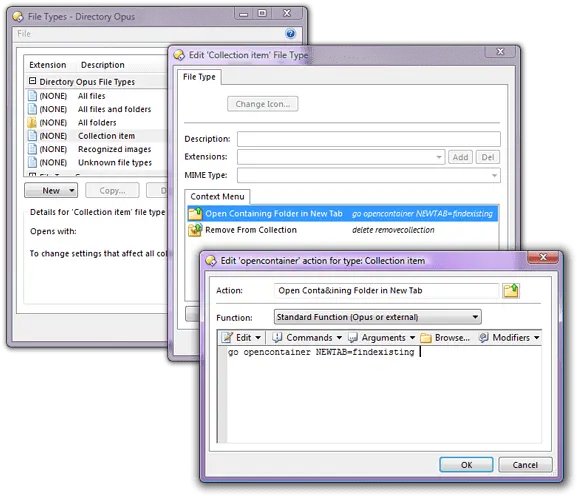This screenshot has height=496, width=577.
Task: Click the Browse... toolbar button
Action: tap(445, 337)
